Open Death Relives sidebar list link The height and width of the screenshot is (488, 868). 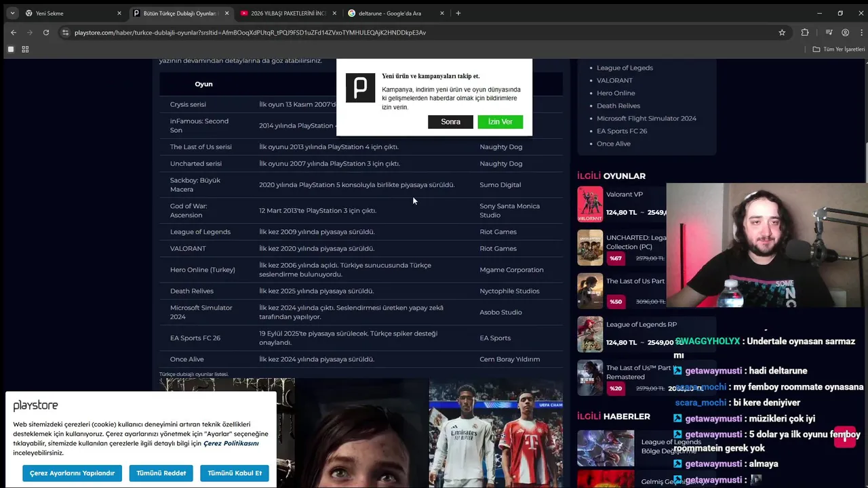coord(618,106)
